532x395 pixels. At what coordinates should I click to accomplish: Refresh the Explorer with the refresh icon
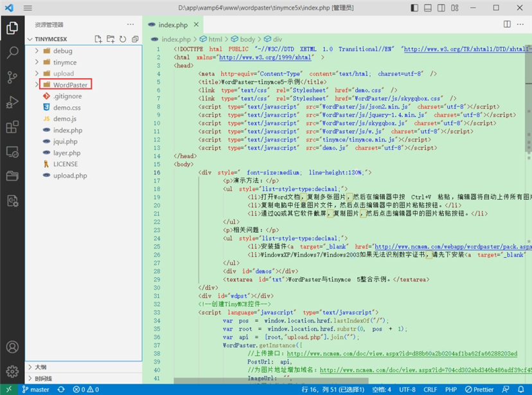pyautogui.click(x=122, y=39)
